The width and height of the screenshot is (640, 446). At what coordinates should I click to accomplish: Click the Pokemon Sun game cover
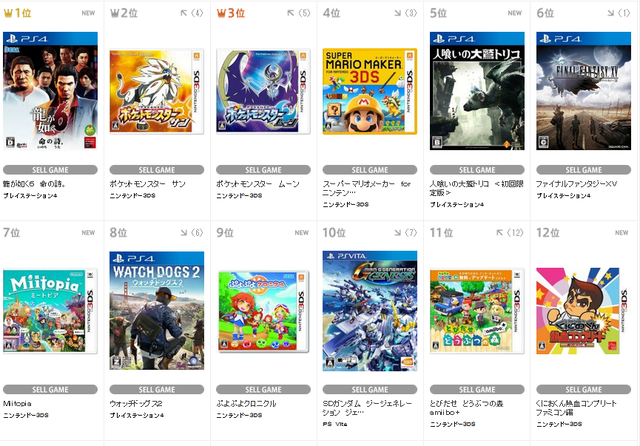coord(157,91)
